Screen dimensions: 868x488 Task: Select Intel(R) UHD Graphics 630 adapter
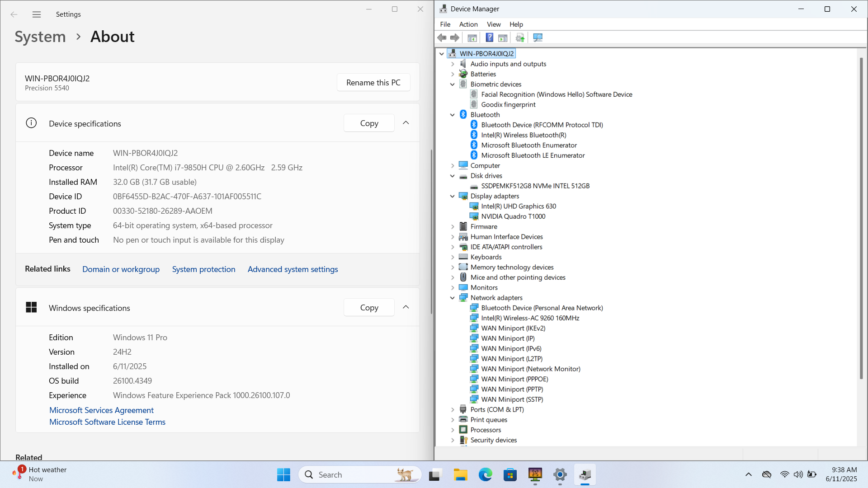(x=519, y=206)
